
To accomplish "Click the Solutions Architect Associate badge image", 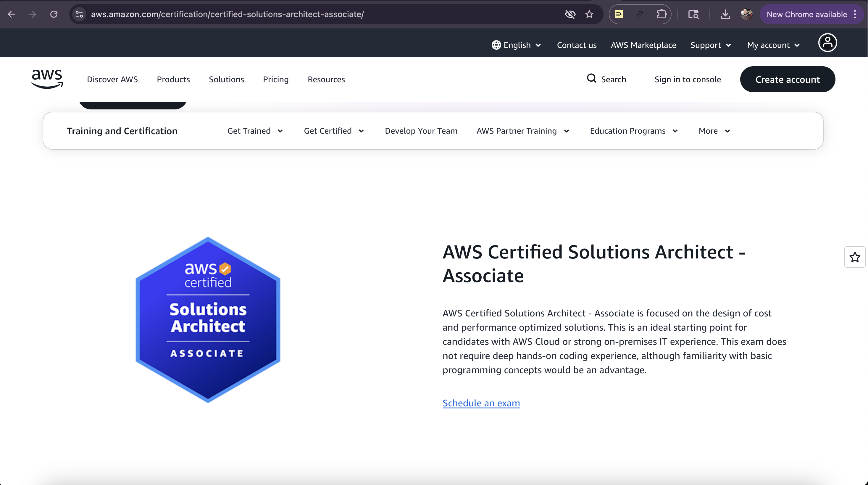I will point(208,320).
